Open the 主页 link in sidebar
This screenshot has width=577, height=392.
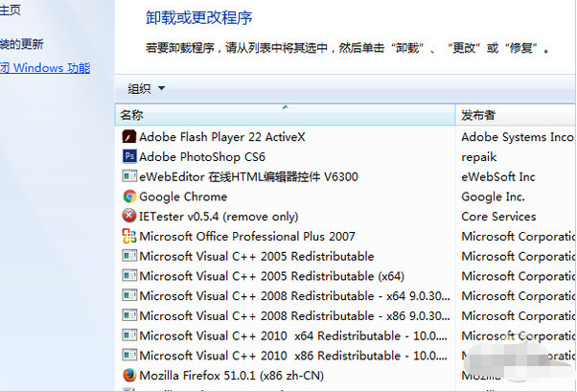coord(11,10)
